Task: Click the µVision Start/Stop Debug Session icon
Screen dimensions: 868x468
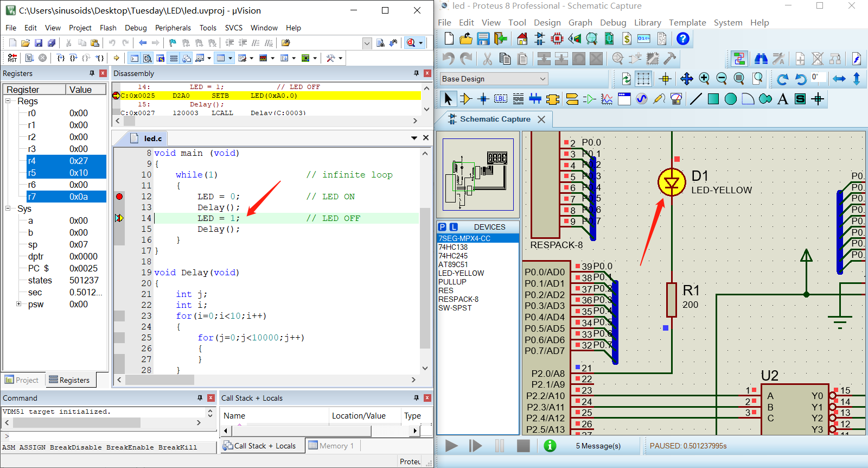Action: pyautogui.click(x=411, y=43)
